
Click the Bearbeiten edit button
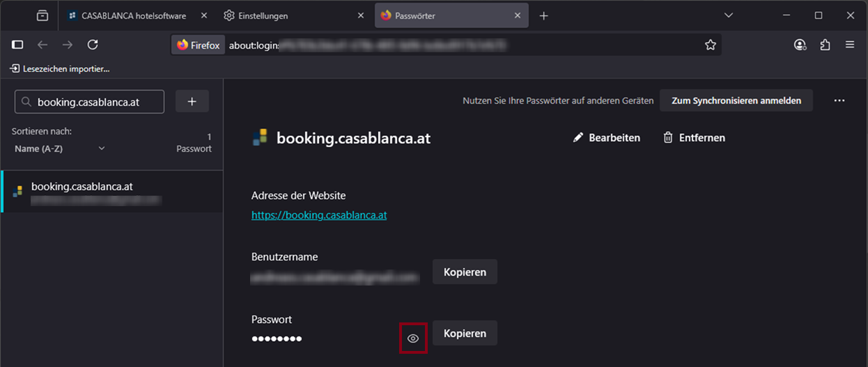(606, 138)
